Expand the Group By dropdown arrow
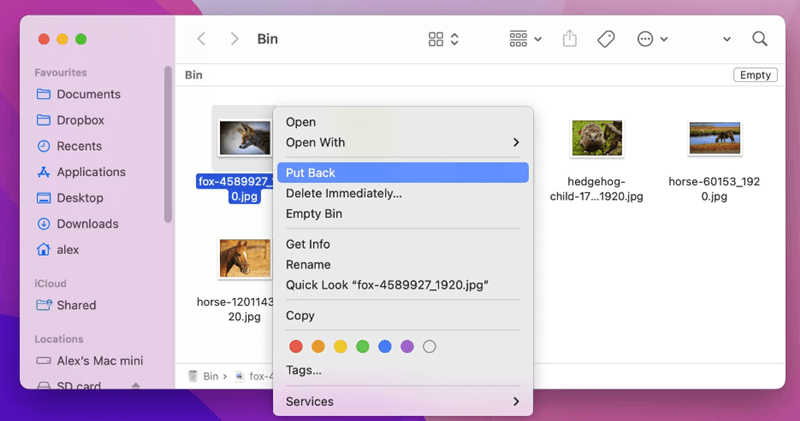This screenshot has width=800, height=421. click(538, 39)
